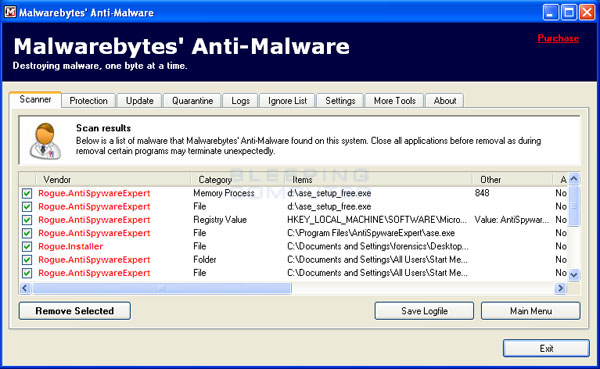This screenshot has width=600, height=369.
Task: Select the 848 value in Other column
Action: pos(482,193)
